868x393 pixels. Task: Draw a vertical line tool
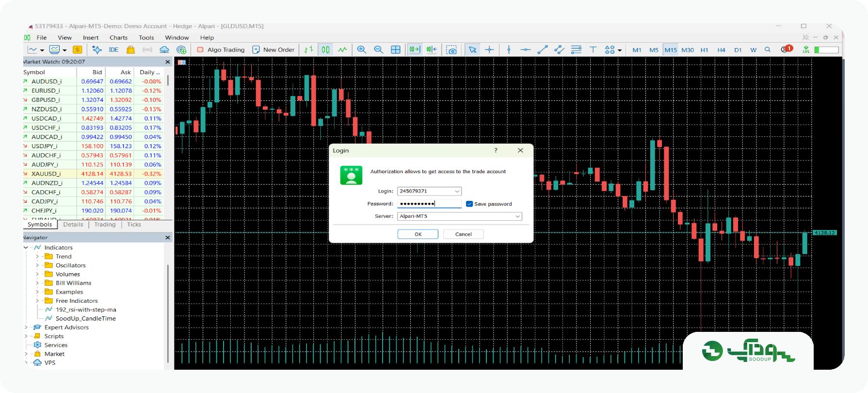(x=509, y=49)
